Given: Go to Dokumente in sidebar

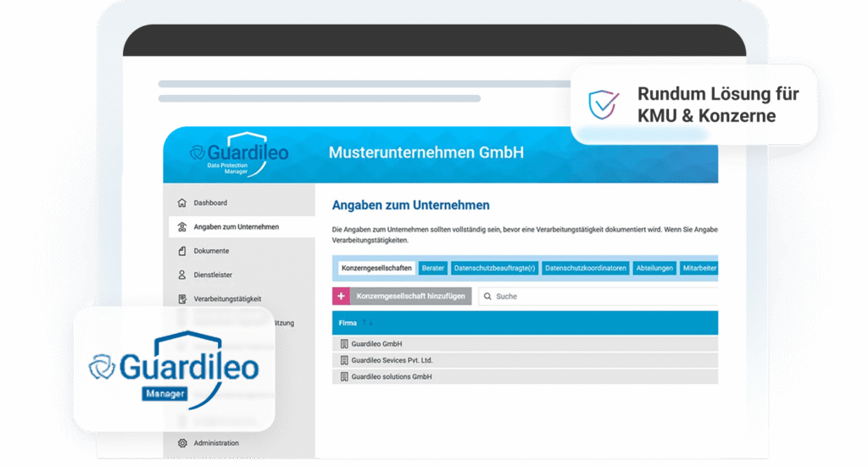Looking at the screenshot, I should tap(211, 251).
